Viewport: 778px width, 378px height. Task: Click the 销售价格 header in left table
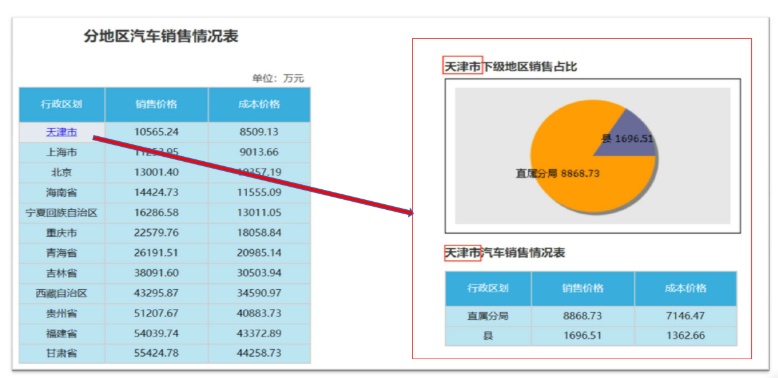tap(156, 104)
